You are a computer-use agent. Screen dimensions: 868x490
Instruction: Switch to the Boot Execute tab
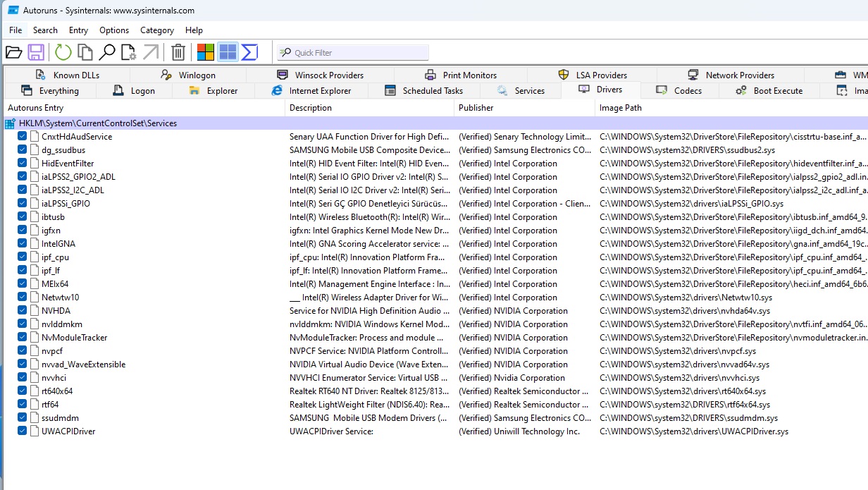[x=769, y=91]
